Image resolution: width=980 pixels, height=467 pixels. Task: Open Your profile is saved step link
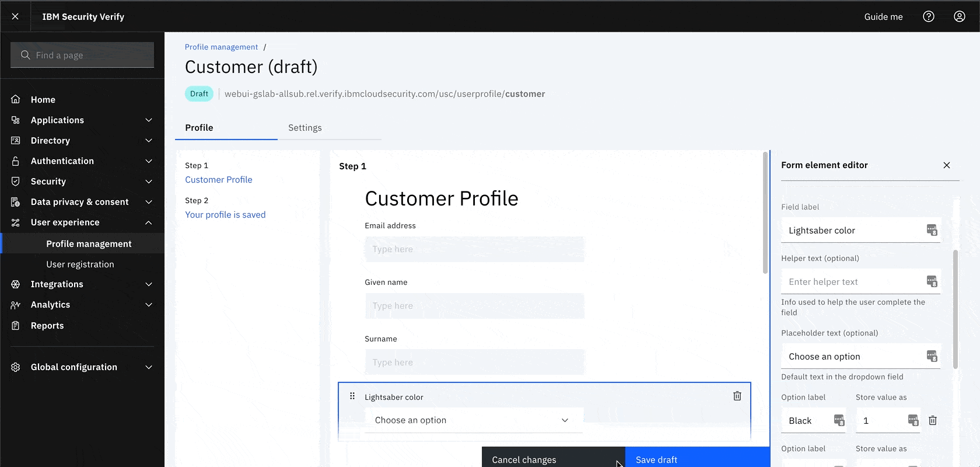coord(225,214)
